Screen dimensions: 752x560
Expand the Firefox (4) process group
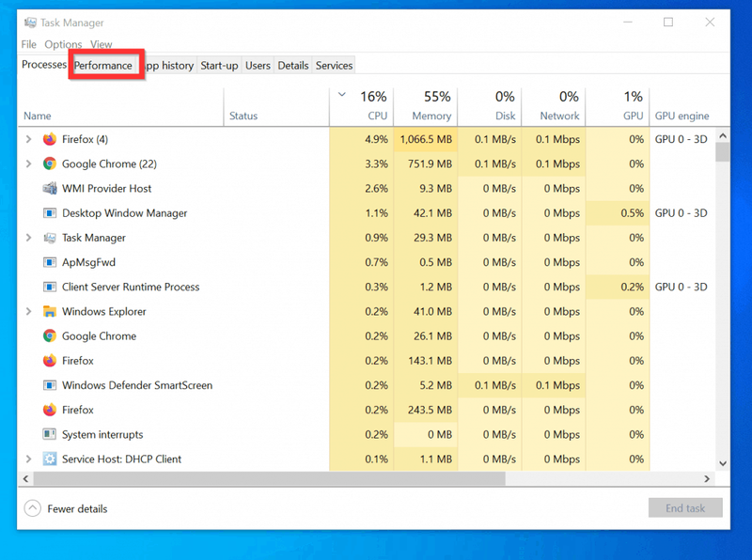click(29, 139)
